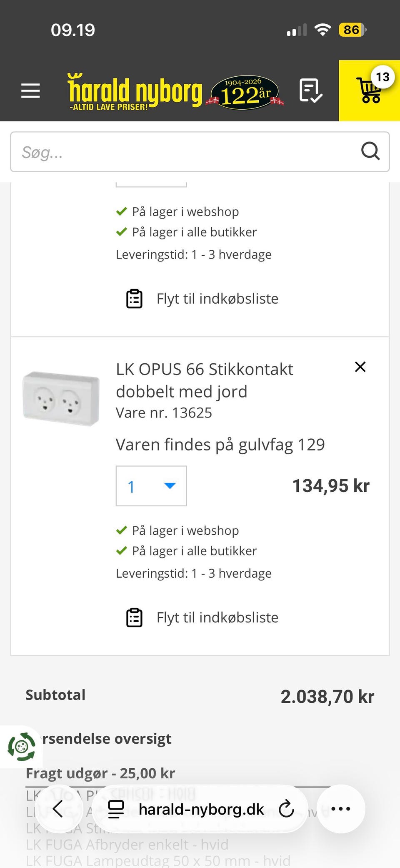
Task: Open the browser page options icon
Action: pos(116,809)
